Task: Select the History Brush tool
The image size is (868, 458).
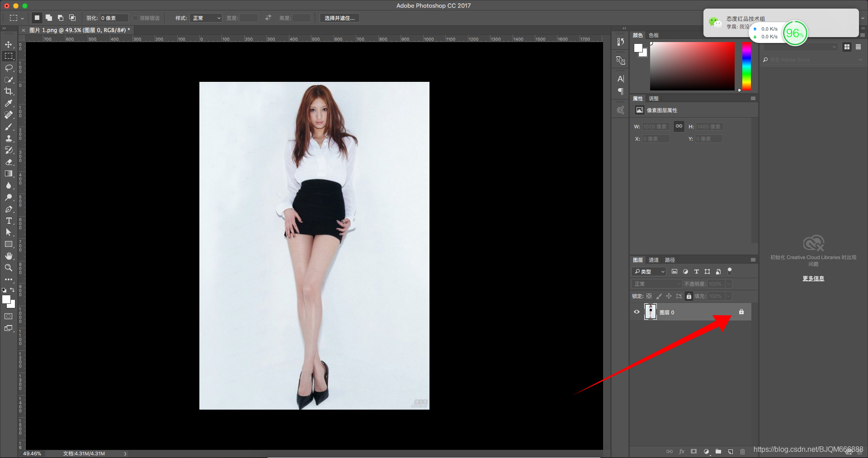Action: pyautogui.click(x=9, y=150)
